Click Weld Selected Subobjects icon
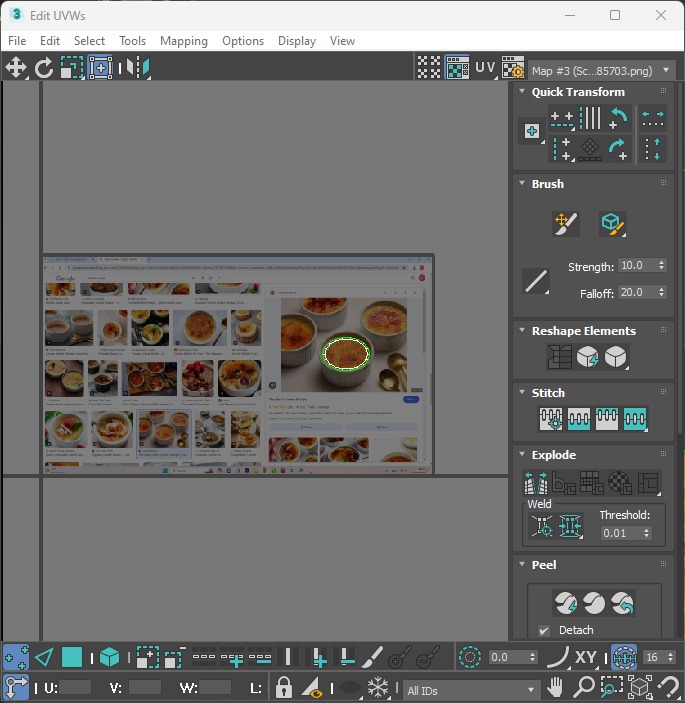 point(570,526)
